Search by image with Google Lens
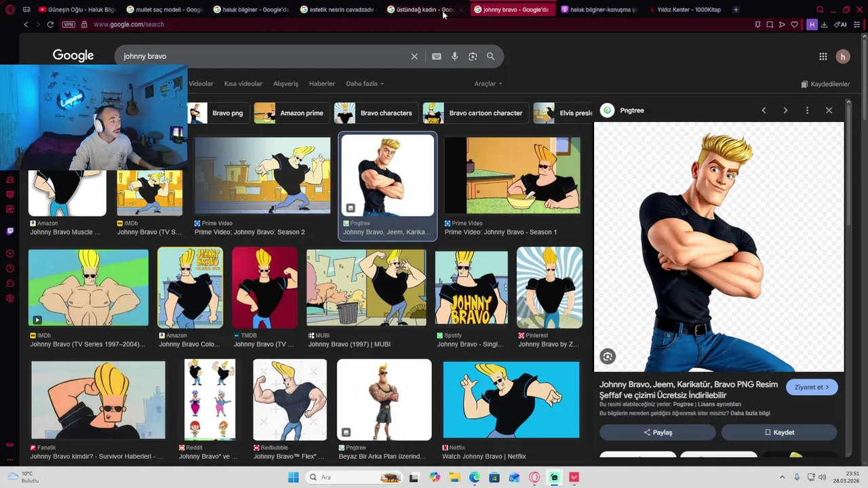 coord(473,56)
